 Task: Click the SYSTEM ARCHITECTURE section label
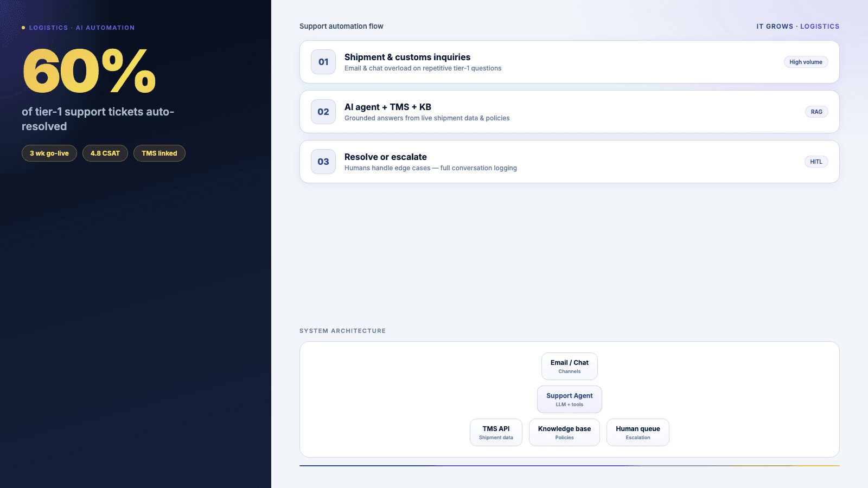[343, 331]
